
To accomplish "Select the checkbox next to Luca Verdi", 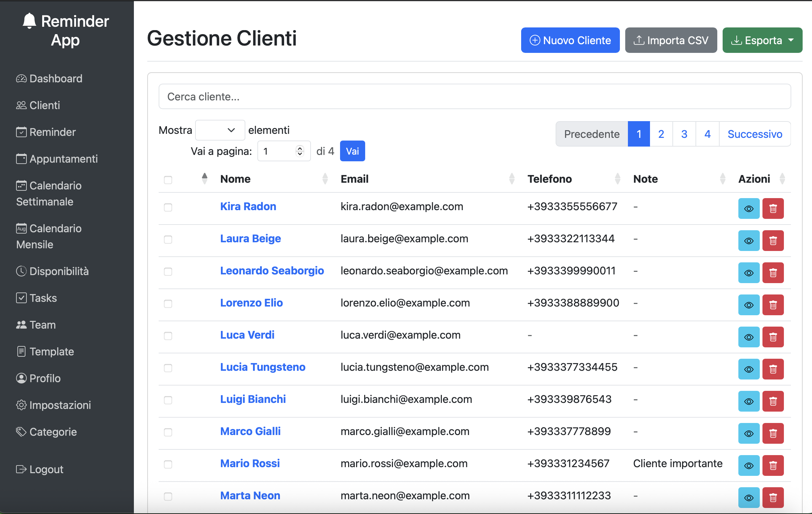I will (168, 336).
